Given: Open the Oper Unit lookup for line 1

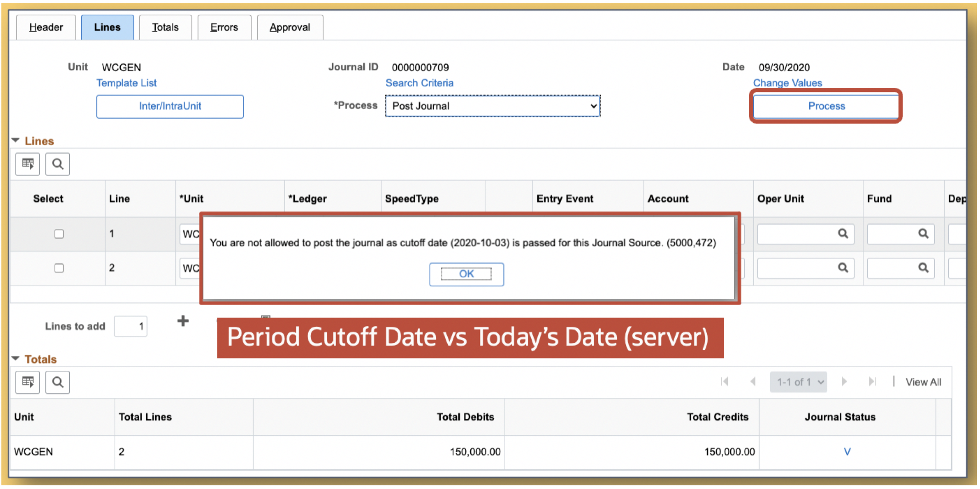Looking at the screenshot, I should coord(843,234).
